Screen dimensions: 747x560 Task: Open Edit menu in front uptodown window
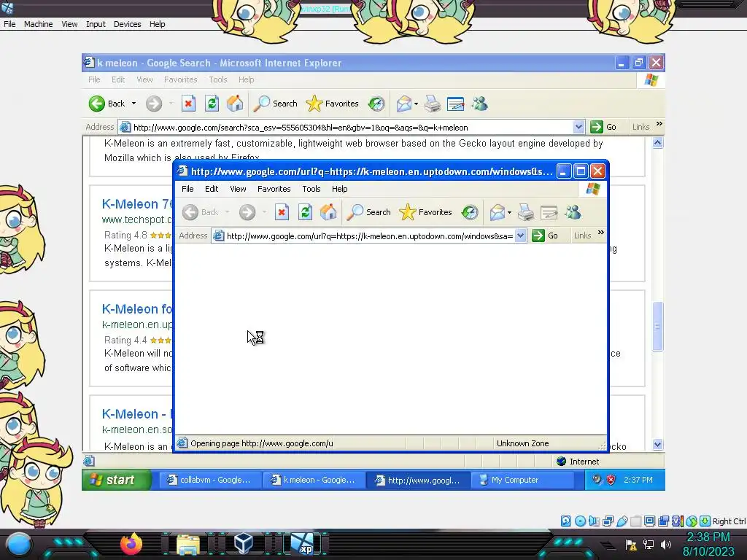212,189
